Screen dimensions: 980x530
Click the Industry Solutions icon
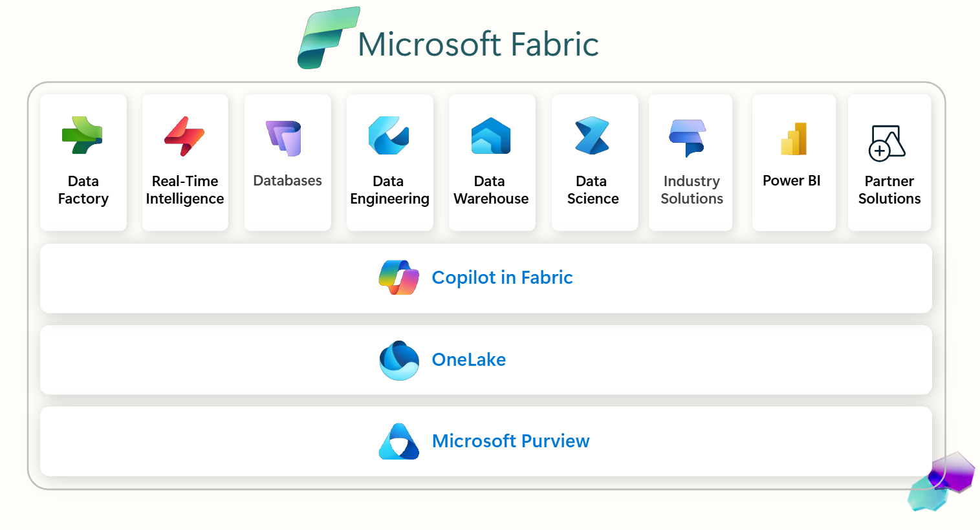(x=687, y=138)
